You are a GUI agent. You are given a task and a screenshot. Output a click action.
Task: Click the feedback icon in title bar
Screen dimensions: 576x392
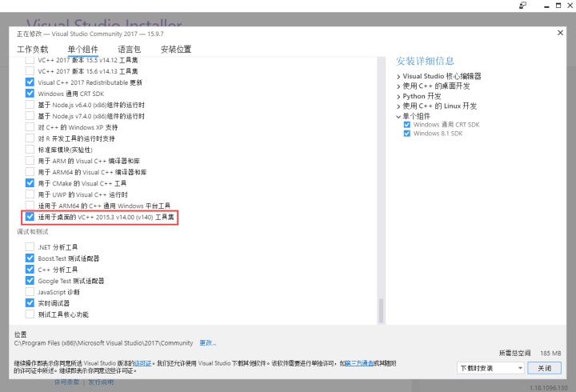coord(522,6)
